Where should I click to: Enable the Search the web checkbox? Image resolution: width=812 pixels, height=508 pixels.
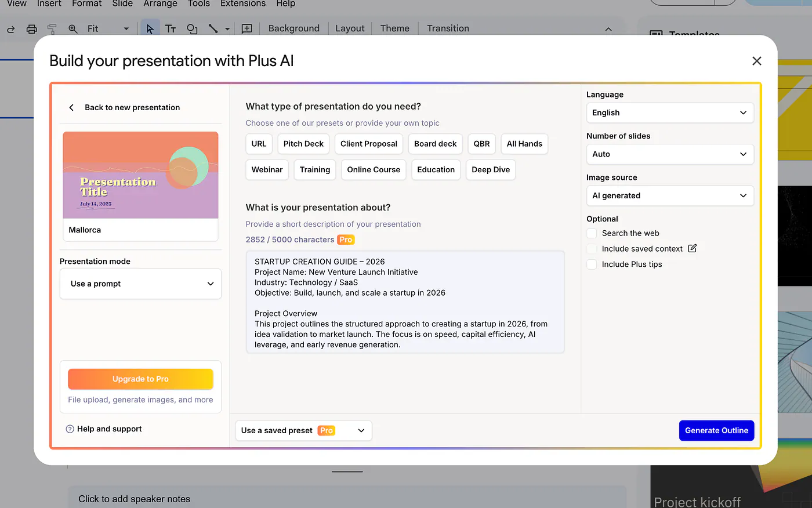(x=592, y=233)
